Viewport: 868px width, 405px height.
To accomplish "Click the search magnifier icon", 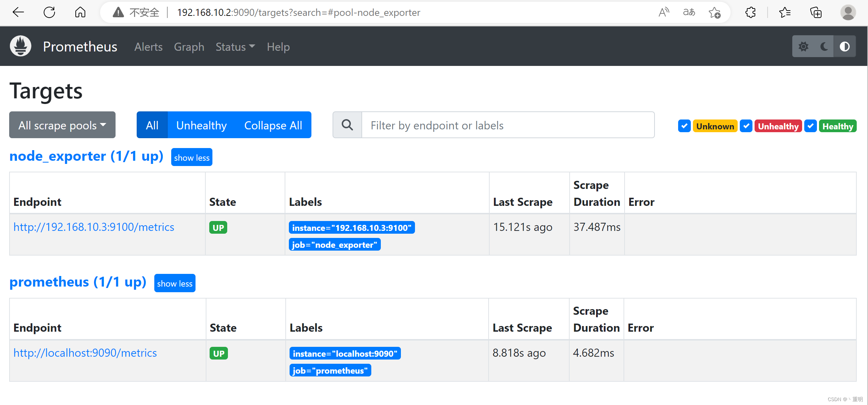I will (347, 125).
